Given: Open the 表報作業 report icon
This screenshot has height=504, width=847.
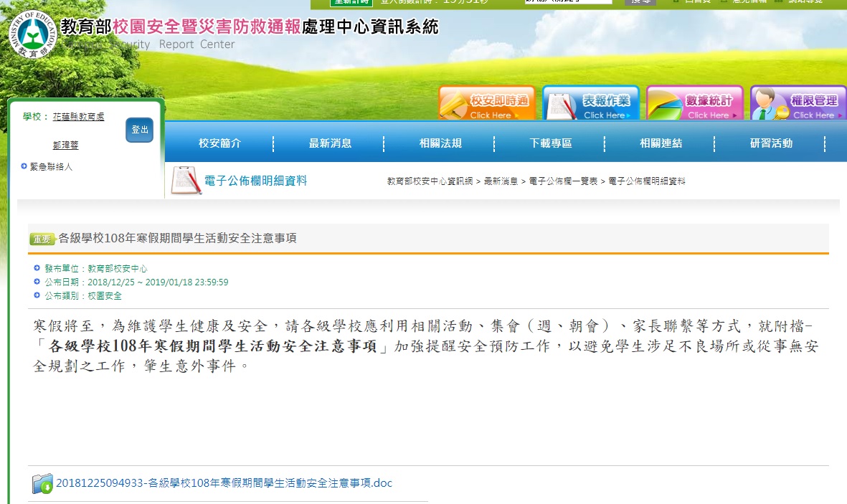Looking at the screenshot, I should (591, 103).
